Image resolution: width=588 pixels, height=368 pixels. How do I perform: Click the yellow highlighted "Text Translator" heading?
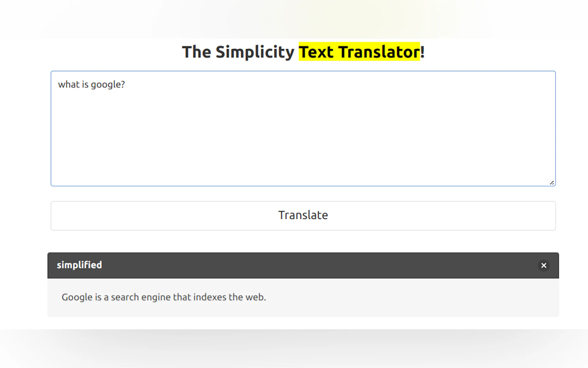point(359,52)
